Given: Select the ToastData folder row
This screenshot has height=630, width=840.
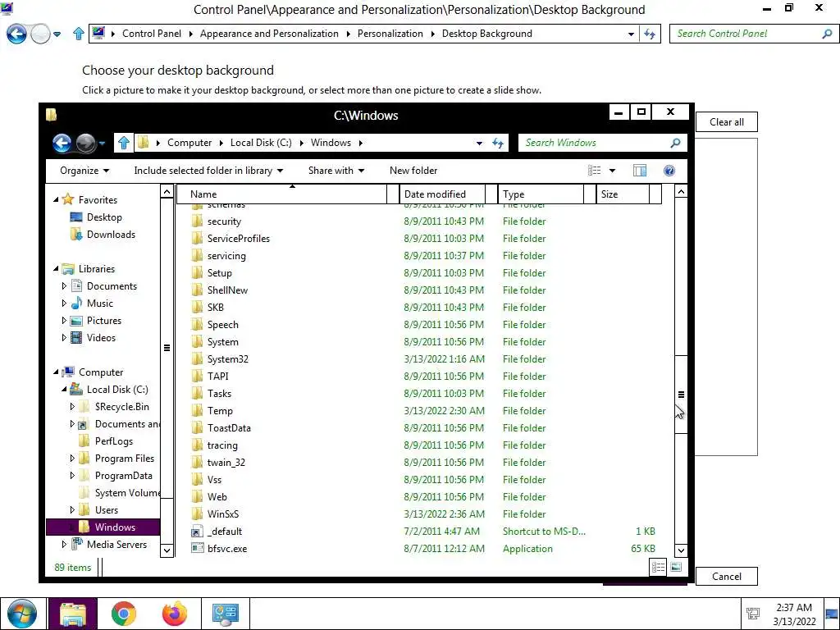Looking at the screenshot, I should click(425, 428).
